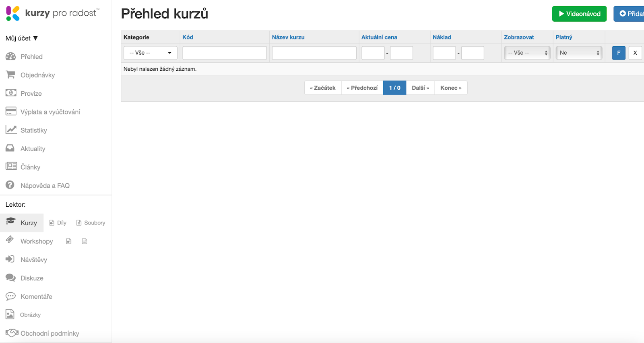This screenshot has width=644, height=343.
Task: Open Nápověda a FAQ menu item
Action: pyautogui.click(x=45, y=186)
